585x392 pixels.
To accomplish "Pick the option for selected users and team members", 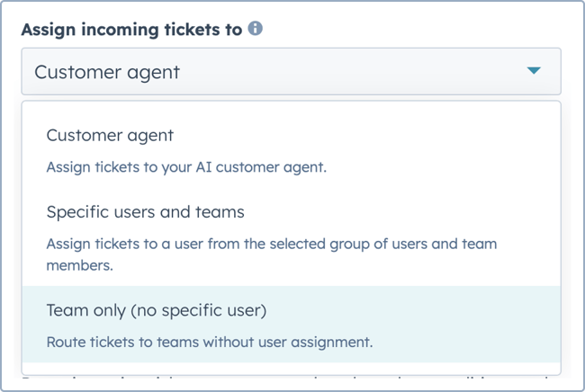I will tap(291, 237).
